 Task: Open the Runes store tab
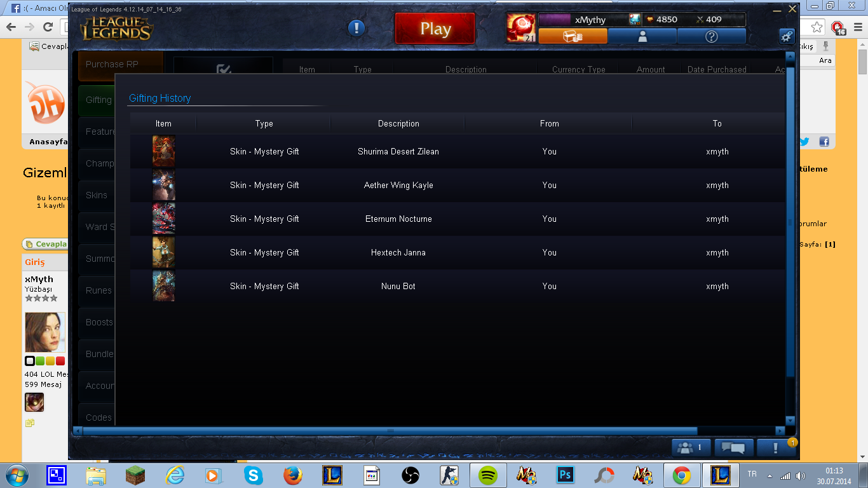97,290
